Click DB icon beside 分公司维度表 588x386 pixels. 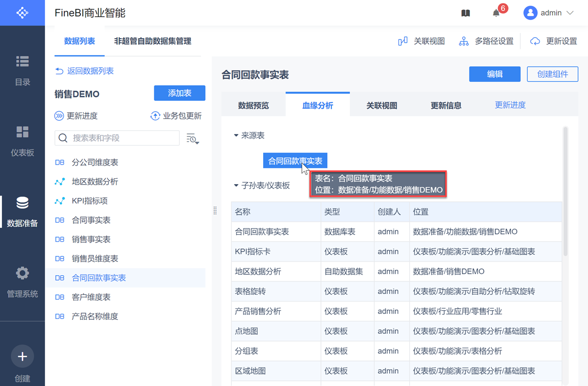pos(60,162)
